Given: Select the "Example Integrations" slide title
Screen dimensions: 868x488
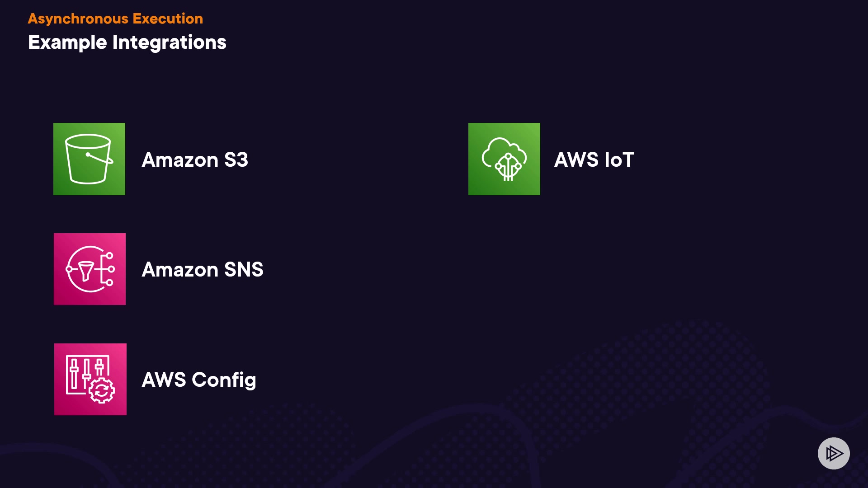Looking at the screenshot, I should (127, 42).
